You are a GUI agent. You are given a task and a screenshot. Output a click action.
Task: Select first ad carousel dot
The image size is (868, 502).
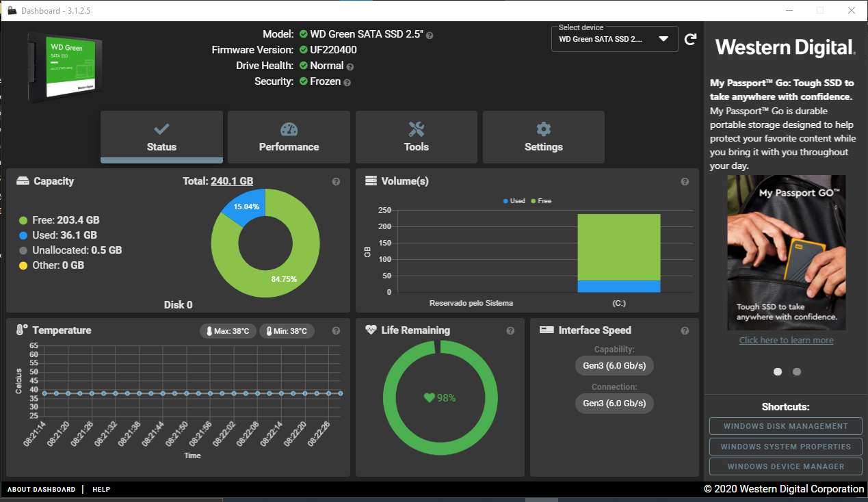778,371
